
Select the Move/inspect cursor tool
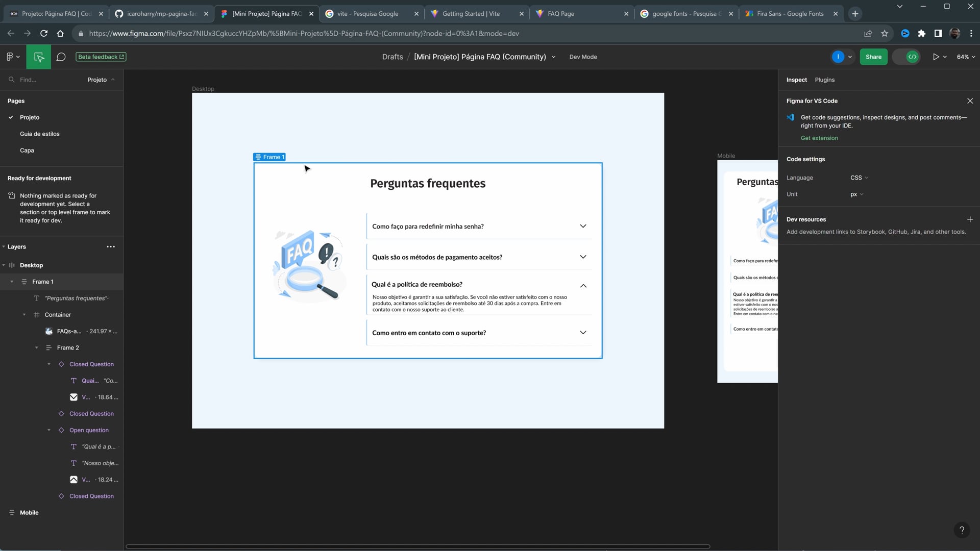pos(39,57)
